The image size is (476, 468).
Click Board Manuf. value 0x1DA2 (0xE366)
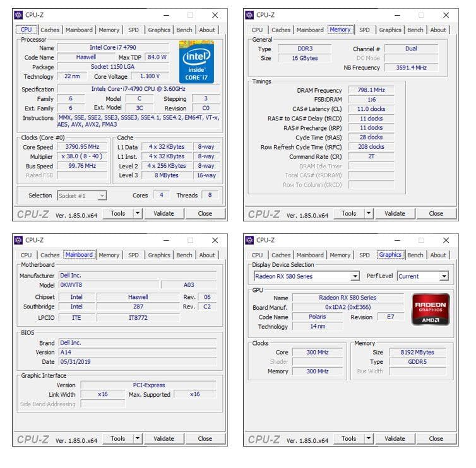coord(348,307)
